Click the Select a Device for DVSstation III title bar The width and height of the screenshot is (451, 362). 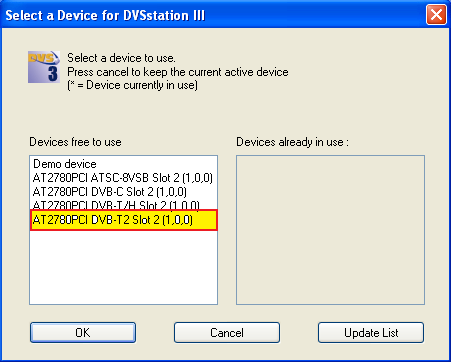pos(213,15)
